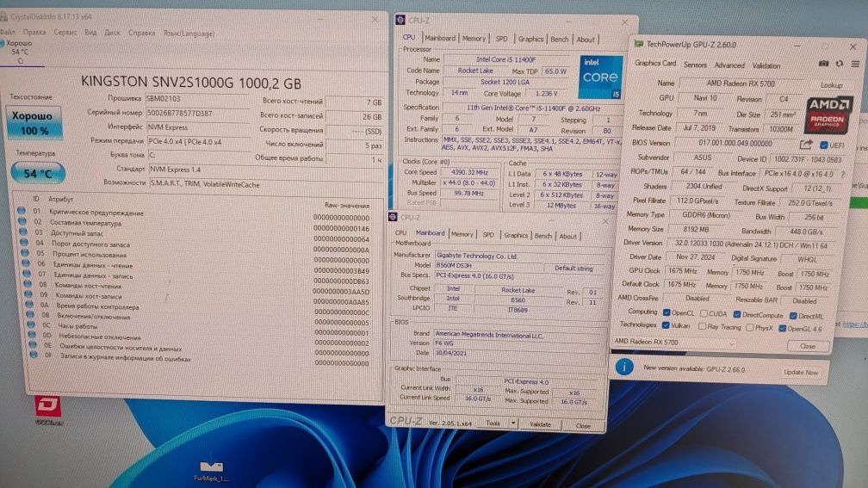Toggle the PhysX checkbox in GPU-Z
Image resolution: width=868 pixels, height=488 pixels.
(749, 328)
